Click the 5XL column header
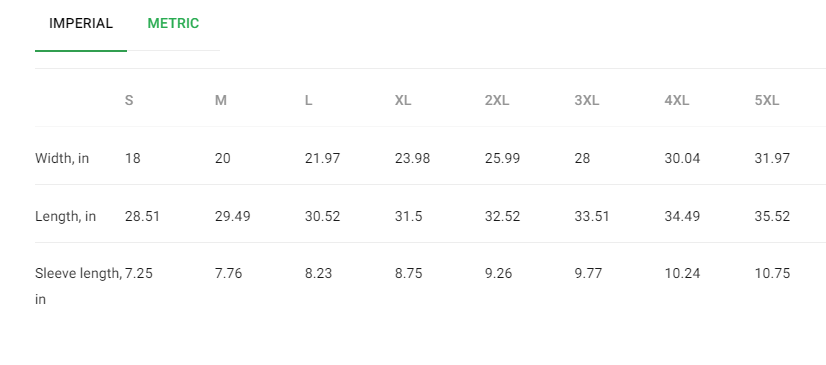The height and width of the screenshot is (365, 826). coord(767,101)
